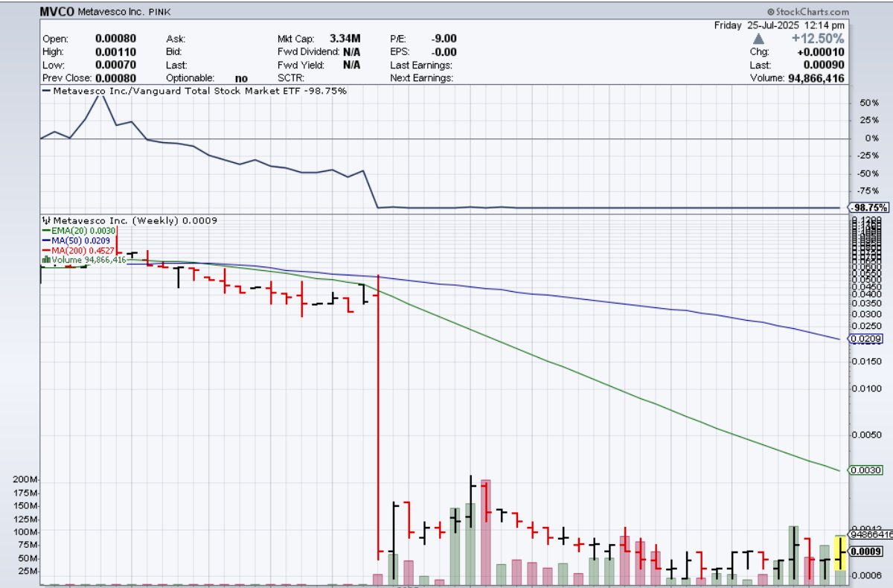Click the Vanguard Total Stock Market ETF legend

tap(195, 91)
